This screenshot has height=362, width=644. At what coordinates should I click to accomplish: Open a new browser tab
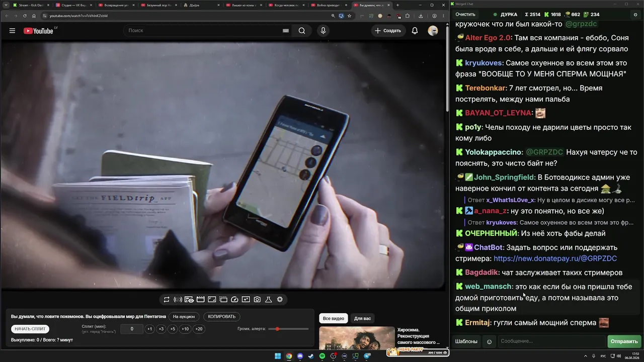click(398, 5)
